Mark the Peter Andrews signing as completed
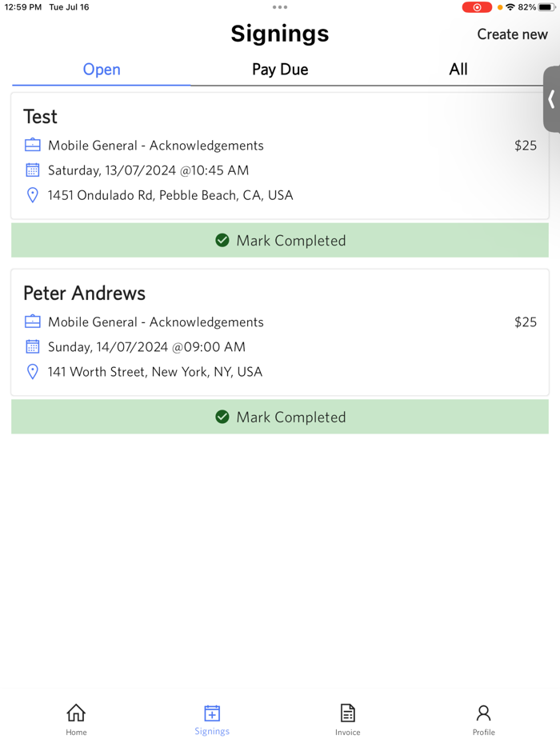The height and width of the screenshot is (747, 560). (279, 417)
